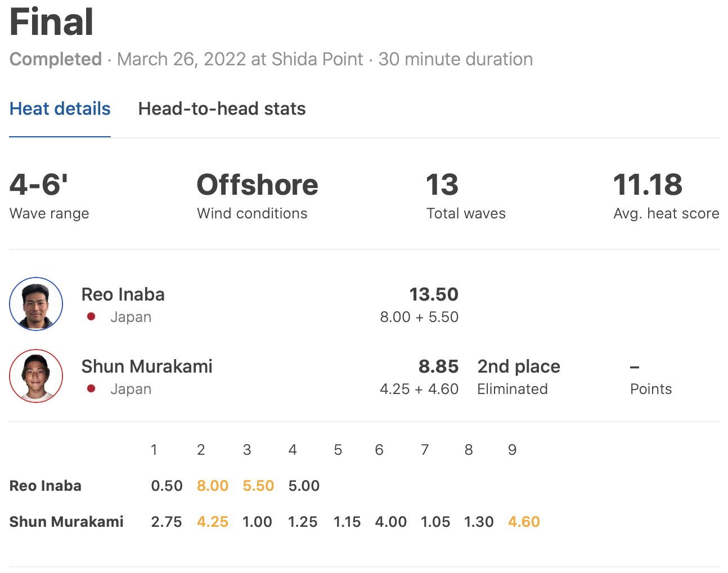
Task: Click Reo Inaba's profile photo
Action: 36,304
